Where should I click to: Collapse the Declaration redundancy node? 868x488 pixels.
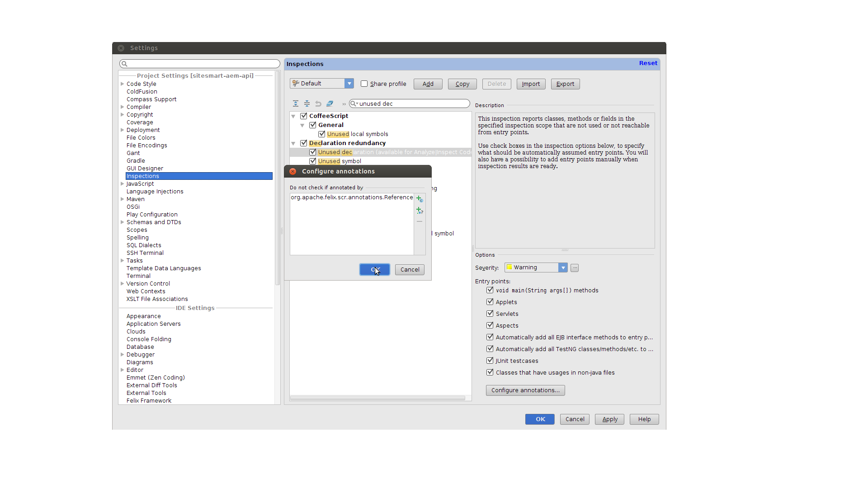tap(293, 144)
